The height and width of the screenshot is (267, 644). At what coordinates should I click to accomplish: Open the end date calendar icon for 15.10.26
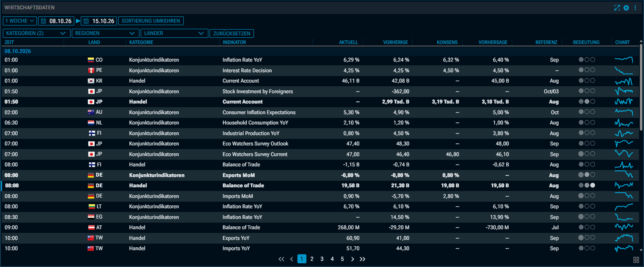tap(86, 21)
